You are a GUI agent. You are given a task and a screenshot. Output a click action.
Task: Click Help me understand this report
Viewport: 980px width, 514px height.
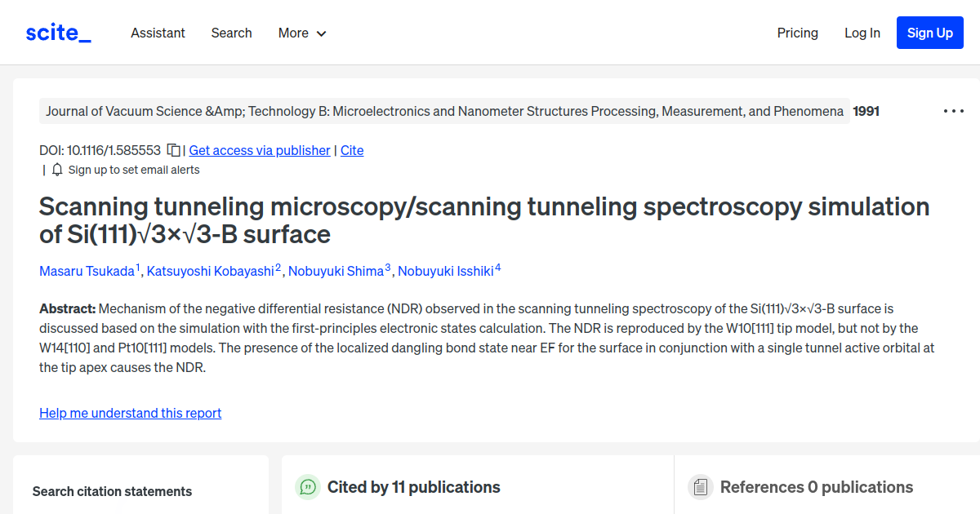click(130, 413)
